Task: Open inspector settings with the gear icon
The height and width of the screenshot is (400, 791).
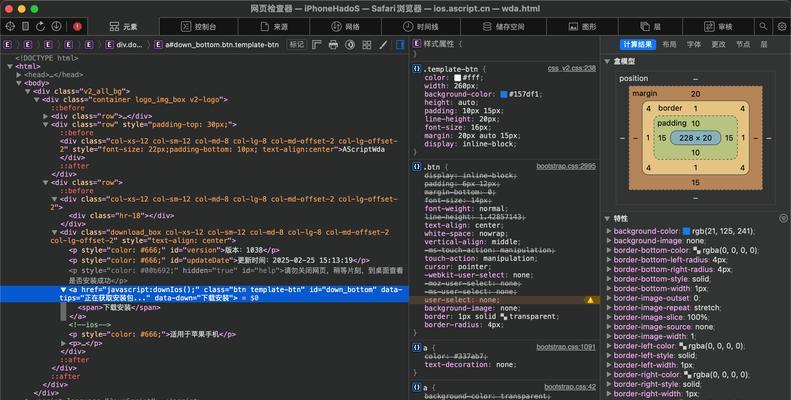Action: click(782, 26)
